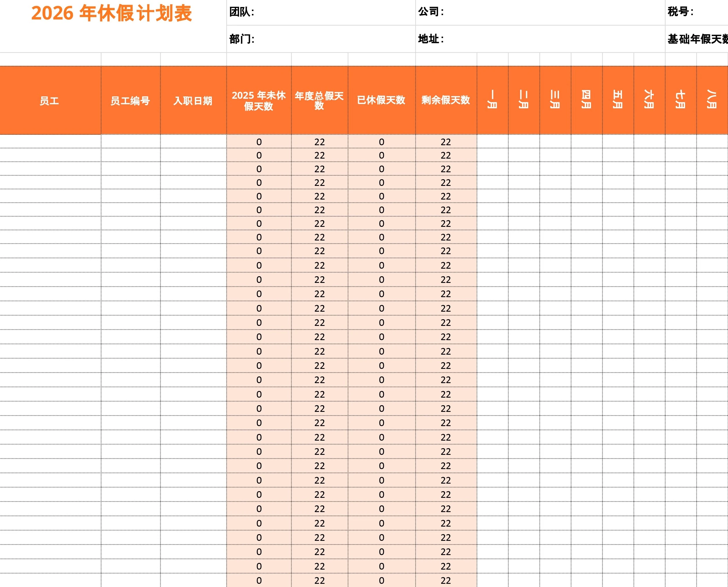
Task: Click first row 年度总假天数 value 22
Action: [319, 142]
